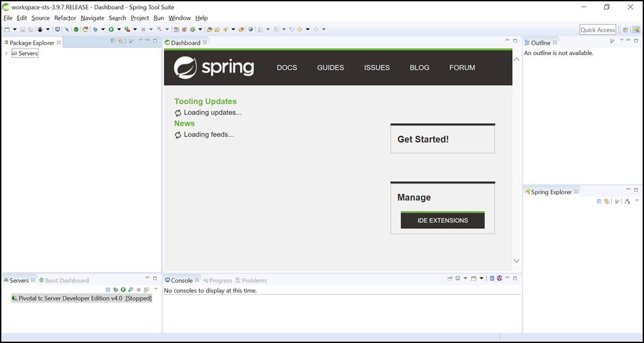The width and height of the screenshot is (644, 343).
Task: Switch to the Spring Explorer tab
Action: pyautogui.click(x=551, y=192)
